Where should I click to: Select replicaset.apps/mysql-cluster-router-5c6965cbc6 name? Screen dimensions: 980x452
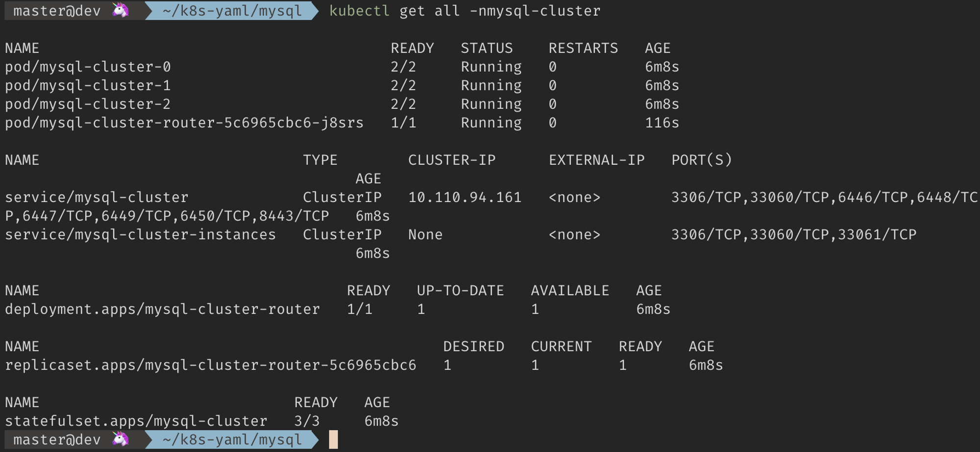coord(211,365)
